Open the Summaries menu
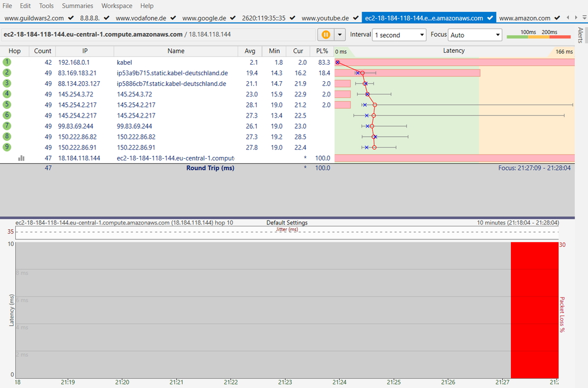 tap(77, 6)
